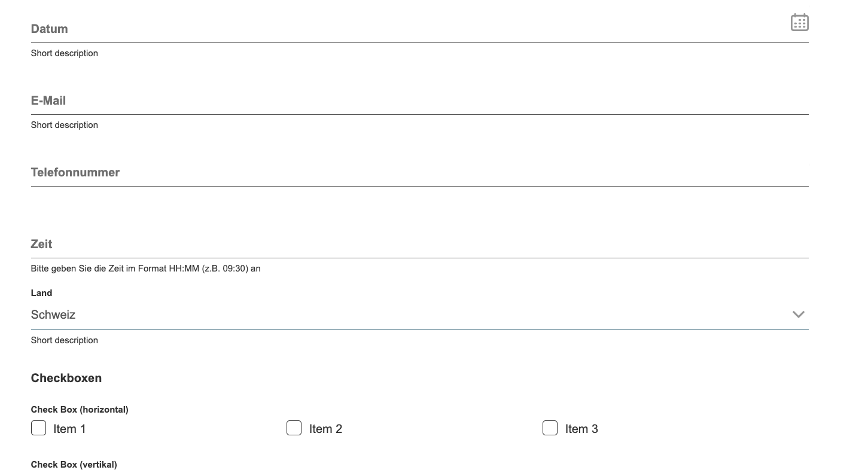Toggle the Item 2 checkbox
This screenshot has height=473, width=868.
[294, 428]
